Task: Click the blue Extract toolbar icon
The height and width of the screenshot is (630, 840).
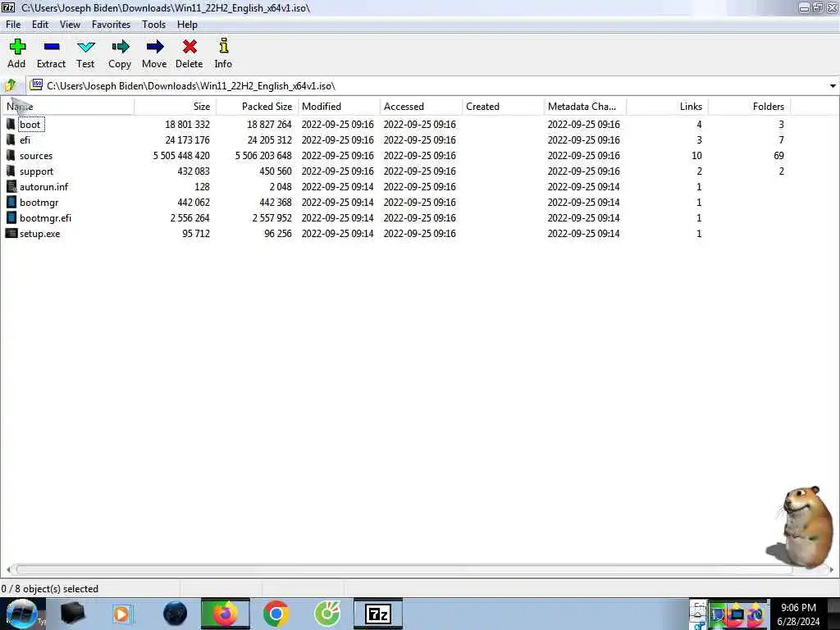Action: [x=52, y=47]
